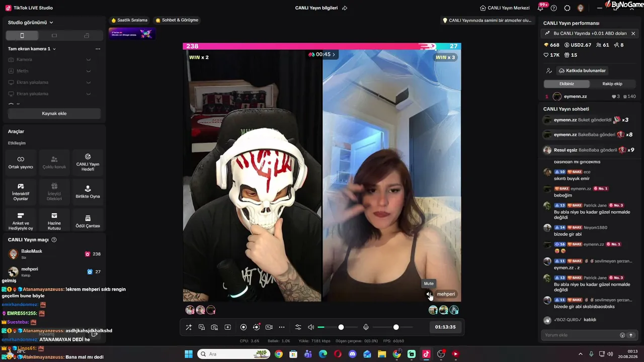Click the share arrow beside CANLI Yayın bilgileri
Viewport: 644px width, 362px height.
click(x=345, y=8)
